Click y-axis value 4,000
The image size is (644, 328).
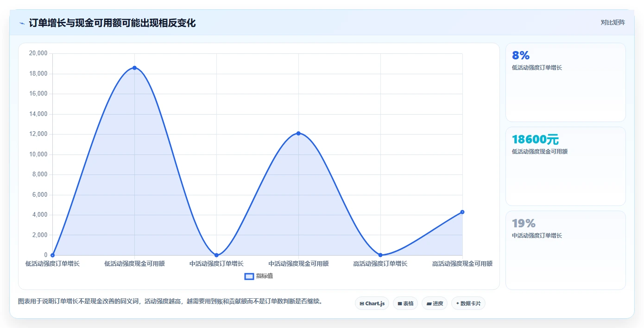pyautogui.click(x=39, y=215)
